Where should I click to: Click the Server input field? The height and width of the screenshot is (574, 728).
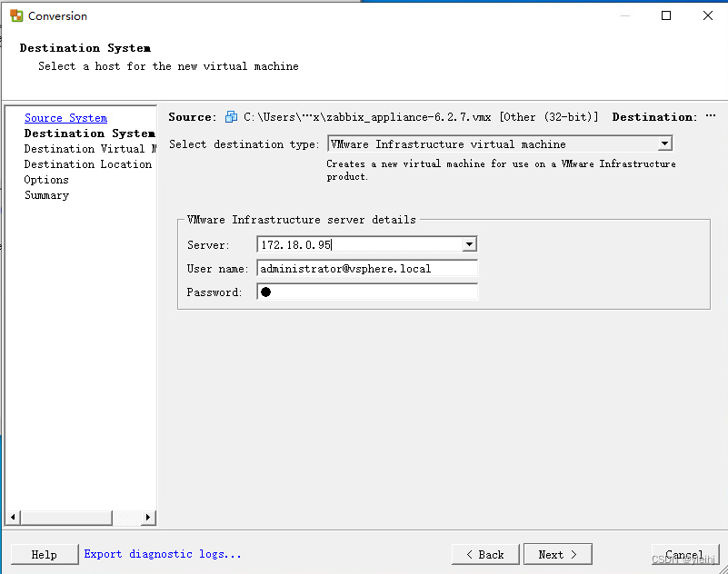tap(360, 244)
